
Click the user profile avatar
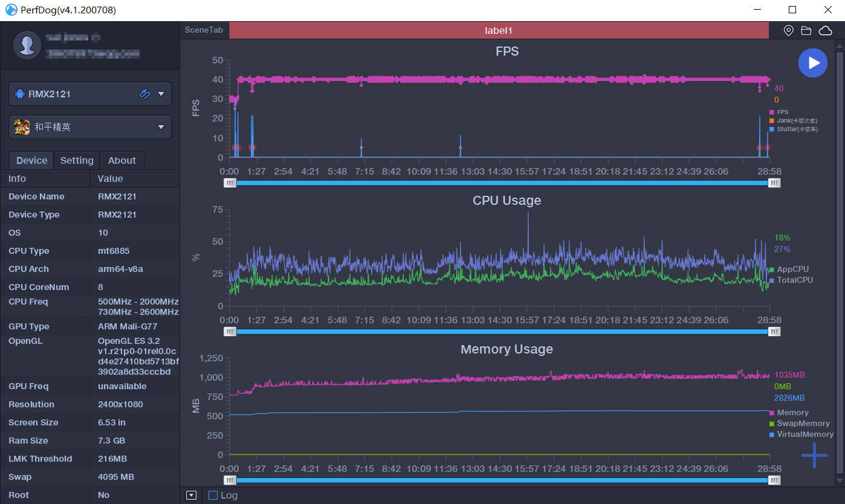27,45
